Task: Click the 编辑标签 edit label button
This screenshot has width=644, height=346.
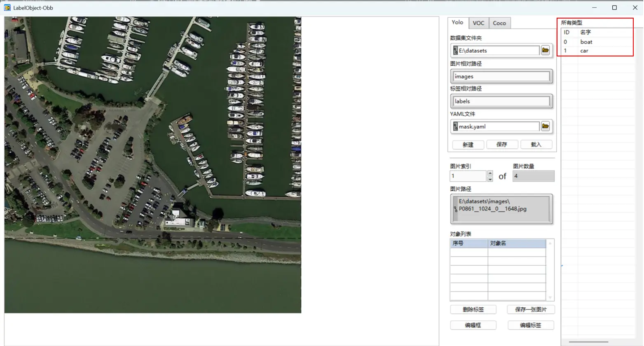Action: 530,325
